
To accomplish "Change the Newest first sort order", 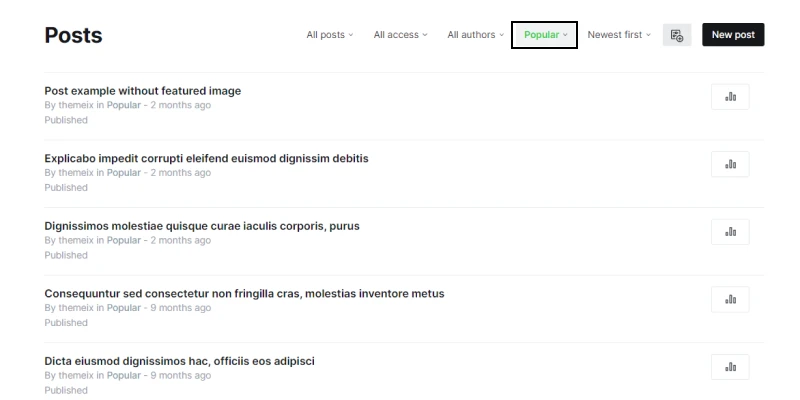I will (619, 35).
